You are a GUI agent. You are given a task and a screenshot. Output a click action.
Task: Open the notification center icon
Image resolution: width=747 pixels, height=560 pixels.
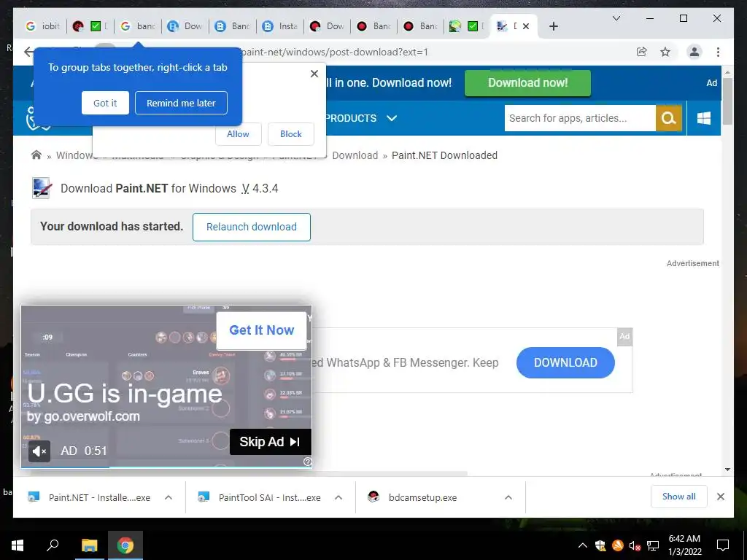(723, 545)
